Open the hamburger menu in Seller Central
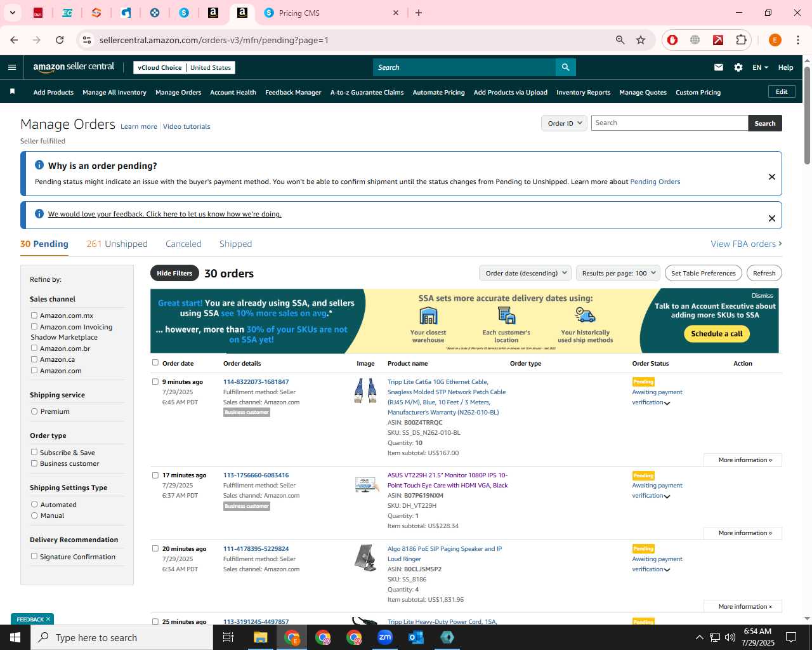 tap(12, 67)
